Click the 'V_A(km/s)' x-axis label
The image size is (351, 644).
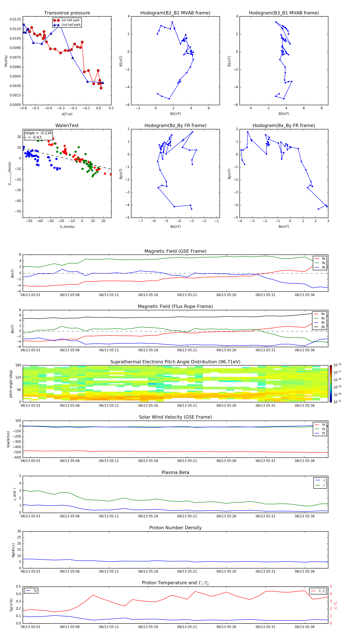pos(67,227)
